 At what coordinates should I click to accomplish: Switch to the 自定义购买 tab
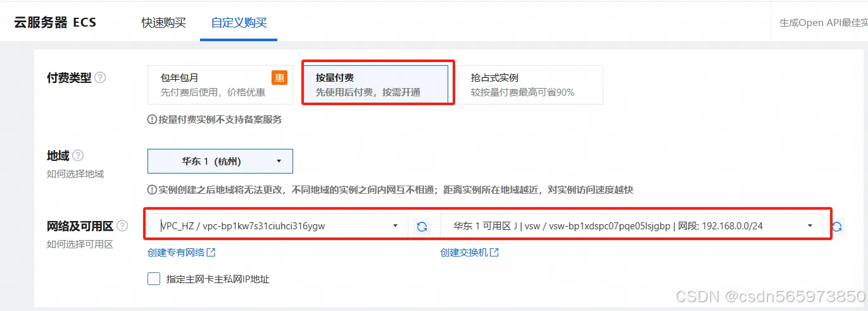pyautogui.click(x=239, y=23)
